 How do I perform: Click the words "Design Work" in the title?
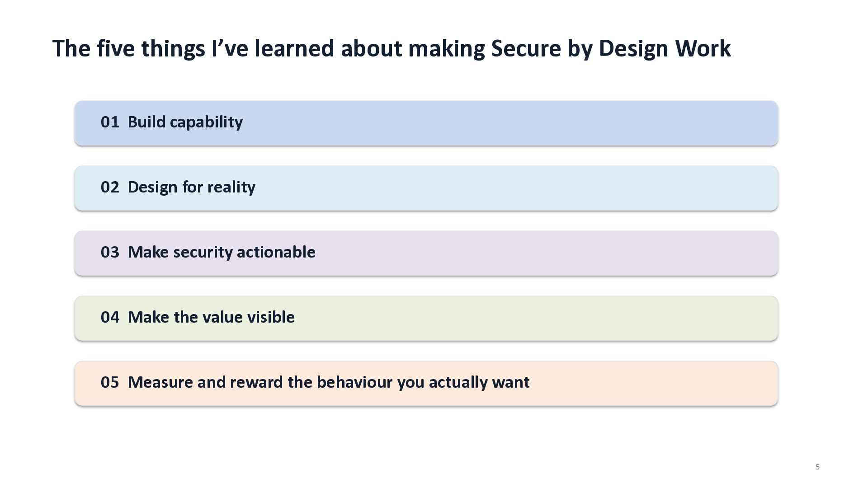665,49
